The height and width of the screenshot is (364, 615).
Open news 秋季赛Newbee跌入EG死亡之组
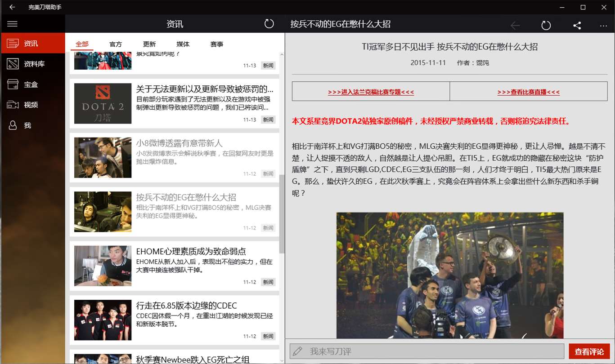point(175,357)
